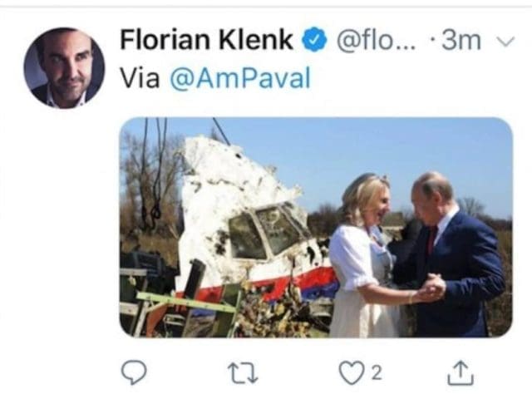Image resolution: width=532 pixels, height=399 pixels.
Task: Expand the tweet options chevron
Action: tap(505, 40)
